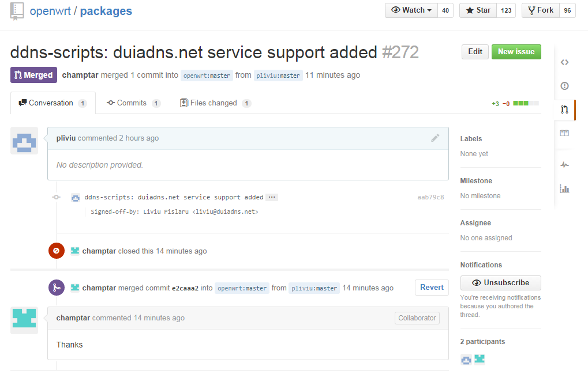Click champtar's large avatar beside Thanks comment
588x374 pixels.
pyautogui.click(x=24, y=320)
